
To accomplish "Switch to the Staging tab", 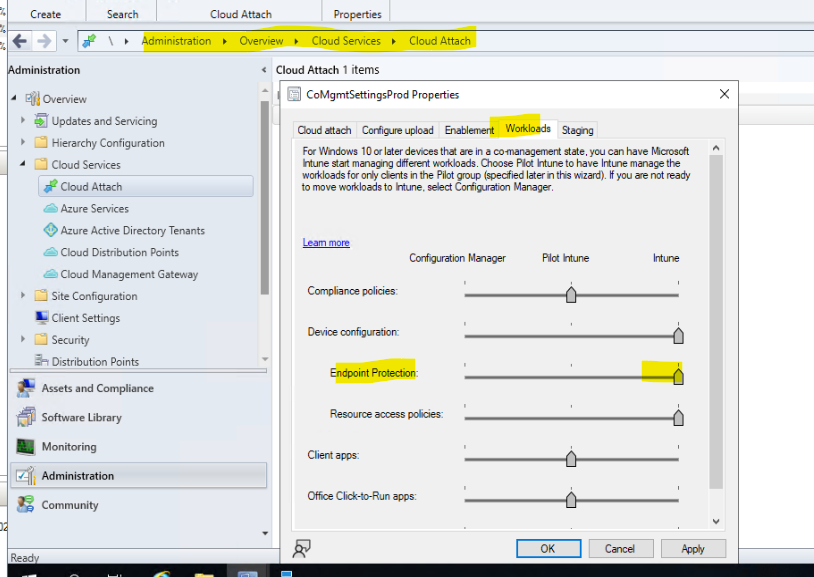I will [577, 130].
